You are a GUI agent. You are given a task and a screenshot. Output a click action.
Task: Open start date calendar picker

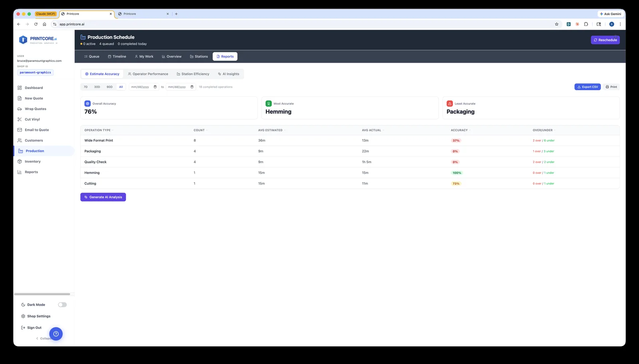pos(155,87)
